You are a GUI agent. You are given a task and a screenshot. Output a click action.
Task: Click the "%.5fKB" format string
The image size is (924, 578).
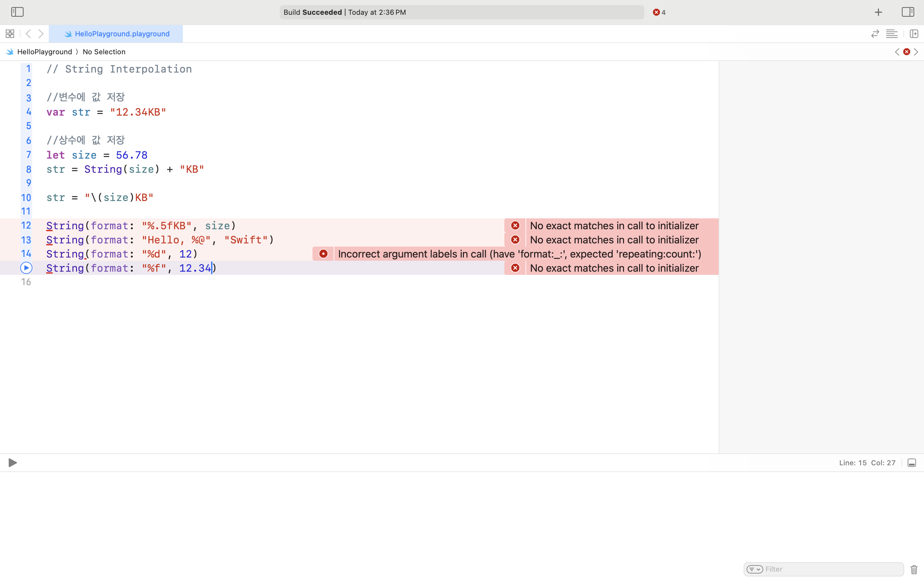coord(167,225)
